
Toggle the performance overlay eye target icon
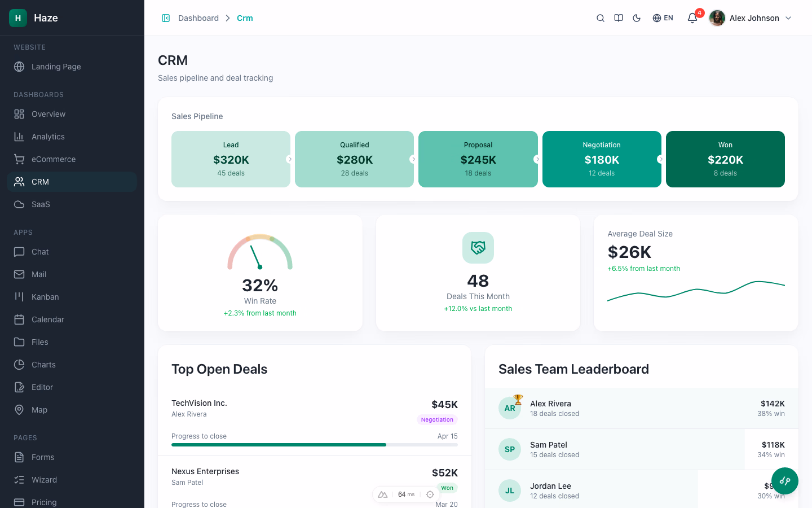point(430,494)
